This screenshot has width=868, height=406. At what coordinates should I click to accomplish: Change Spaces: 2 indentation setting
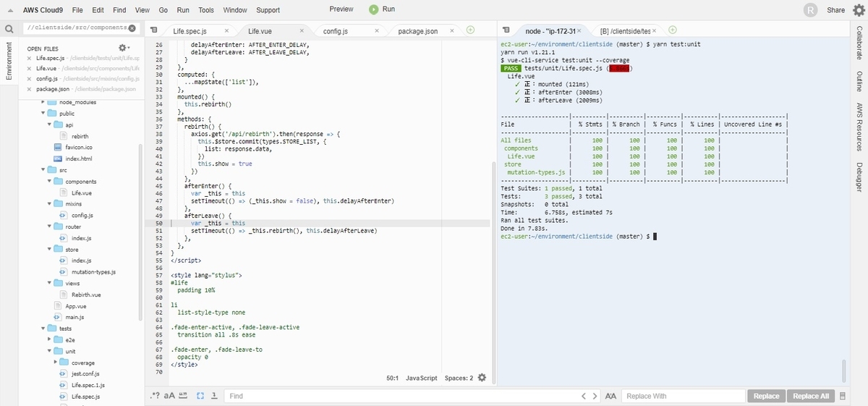click(x=459, y=378)
